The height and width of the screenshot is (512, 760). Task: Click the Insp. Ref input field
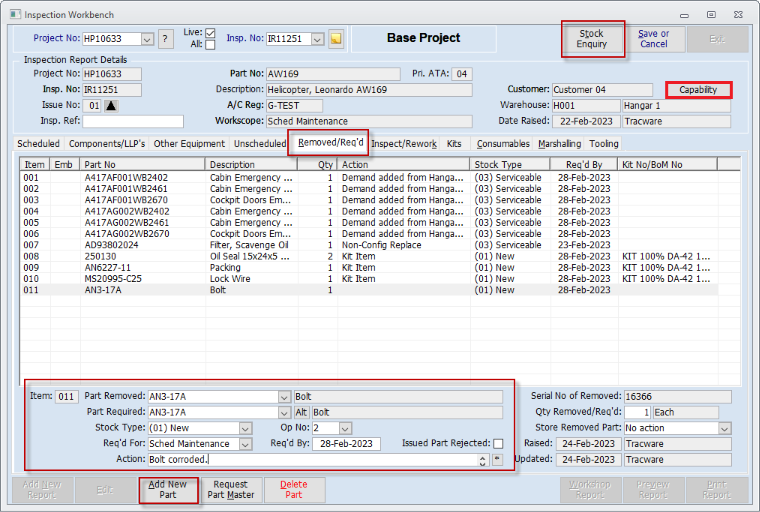point(133,121)
